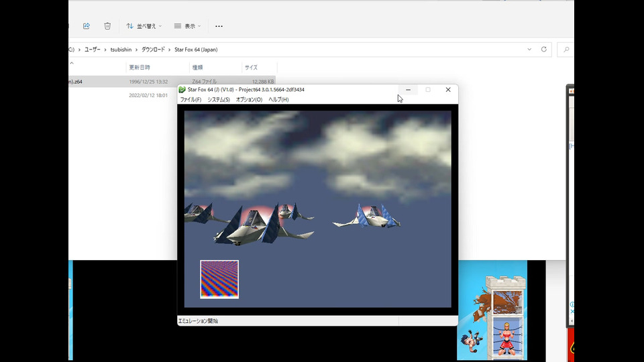Click ユーザー in the address breadcrumb

click(x=93, y=50)
